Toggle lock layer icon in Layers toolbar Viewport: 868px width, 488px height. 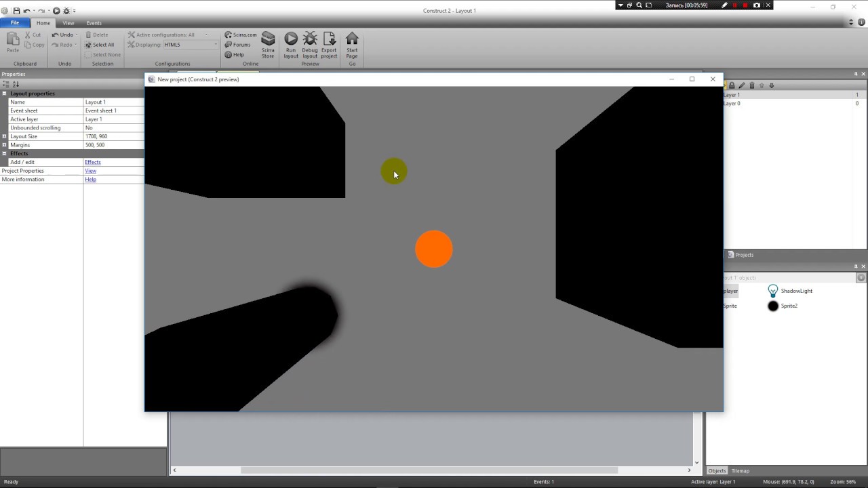click(x=732, y=85)
